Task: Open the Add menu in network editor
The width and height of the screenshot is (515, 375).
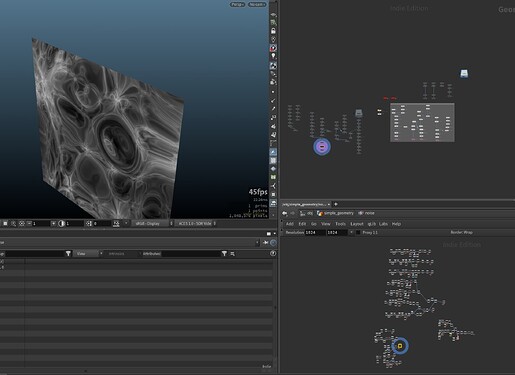Action: pyautogui.click(x=290, y=224)
